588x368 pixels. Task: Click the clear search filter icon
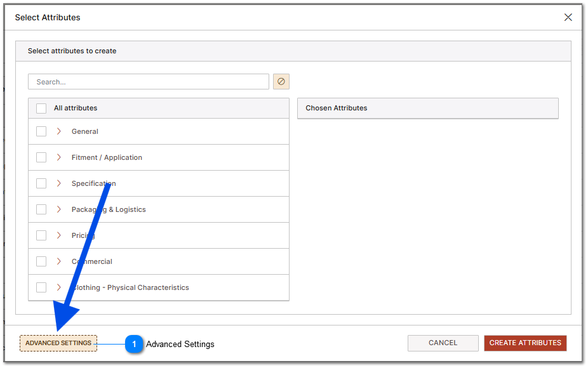click(x=281, y=81)
